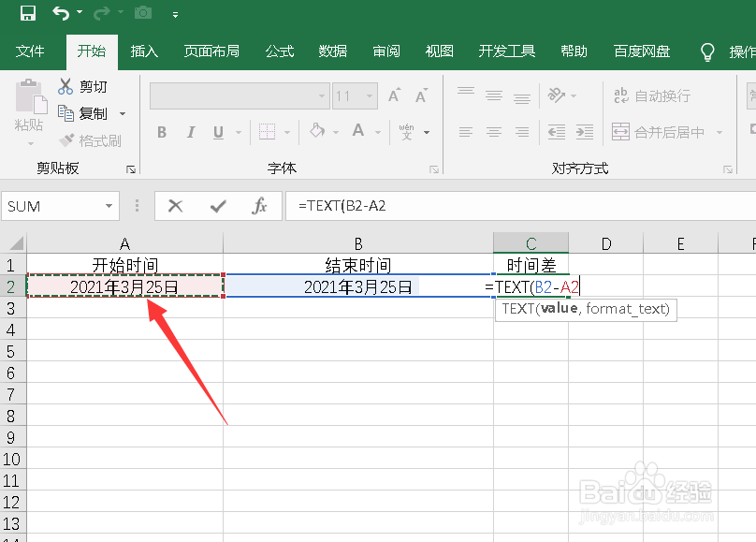This screenshot has width=756, height=542.
Task: Select row 5 header
Action: coord(11,352)
